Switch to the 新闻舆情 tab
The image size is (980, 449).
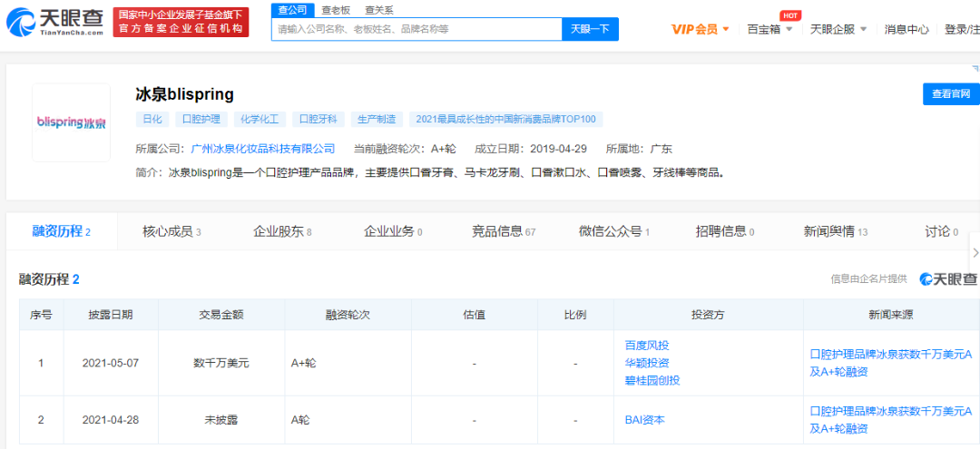click(x=836, y=231)
